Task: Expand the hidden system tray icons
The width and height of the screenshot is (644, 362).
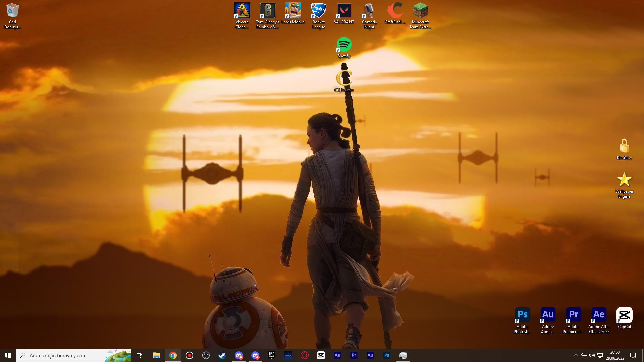Action: pyautogui.click(x=576, y=355)
